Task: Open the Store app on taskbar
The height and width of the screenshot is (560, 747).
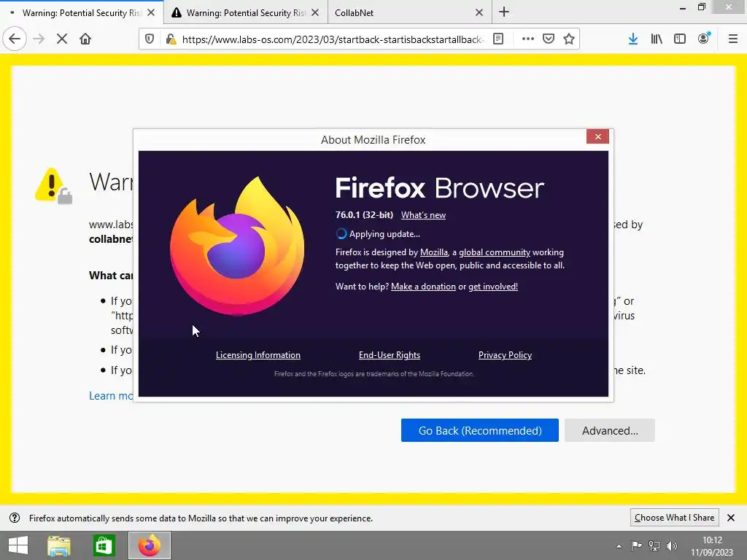Action: [x=104, y=545]
